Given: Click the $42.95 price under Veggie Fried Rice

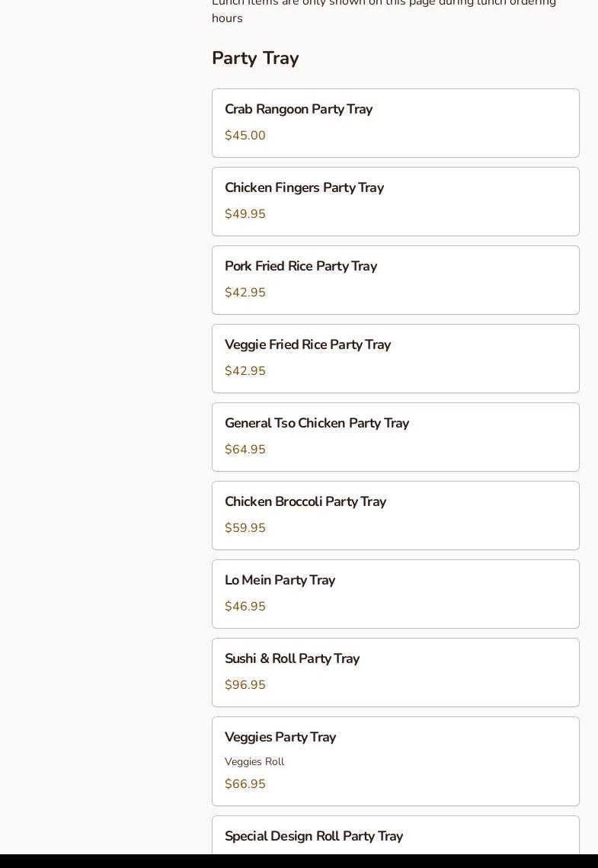Looking at the screenshot, I should (x=245, y=371).
